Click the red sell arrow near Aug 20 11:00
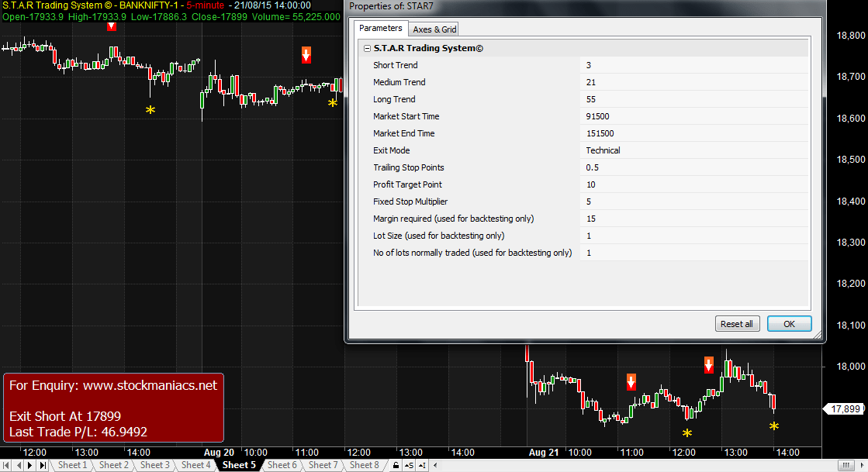868x472 pixels. (x=306, y=54)
